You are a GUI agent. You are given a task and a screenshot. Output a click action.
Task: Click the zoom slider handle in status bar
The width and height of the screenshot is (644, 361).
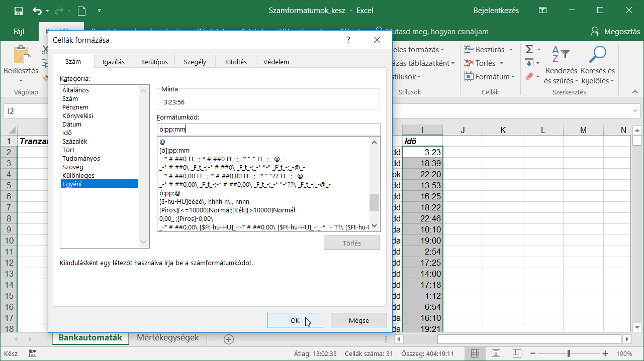(x=569, y=353)
